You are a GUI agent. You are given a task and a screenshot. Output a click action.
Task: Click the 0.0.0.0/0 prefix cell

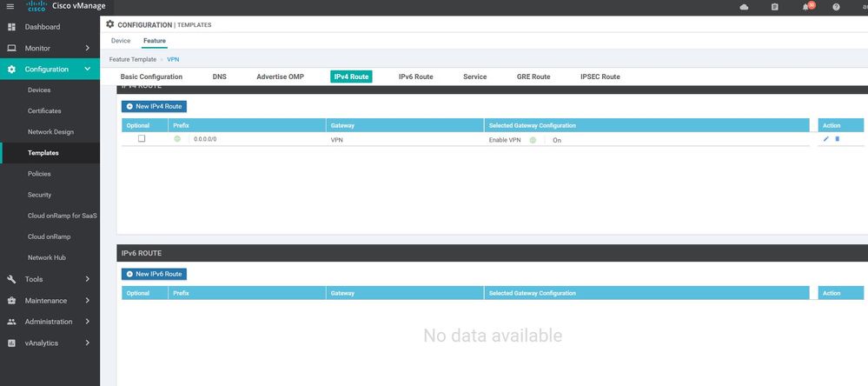[205, 139]
